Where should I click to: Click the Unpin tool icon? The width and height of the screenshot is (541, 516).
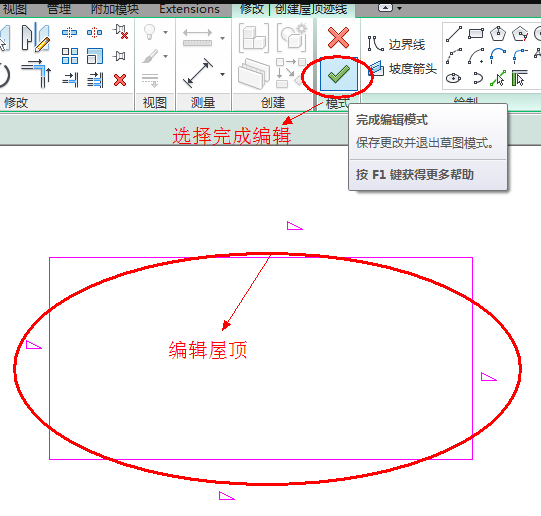(x=120, y=32)
